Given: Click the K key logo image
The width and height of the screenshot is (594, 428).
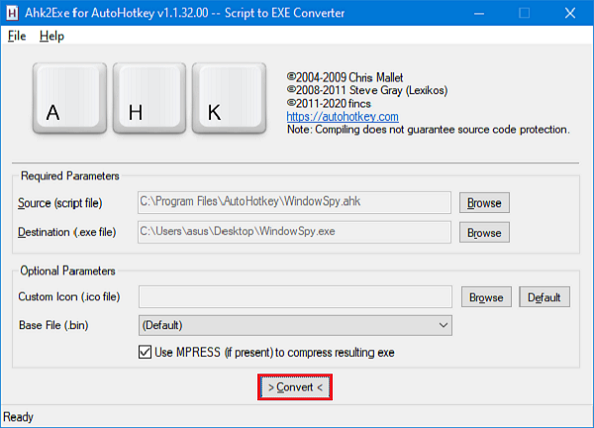Looking at the screenshot, I should pos(229,98).
